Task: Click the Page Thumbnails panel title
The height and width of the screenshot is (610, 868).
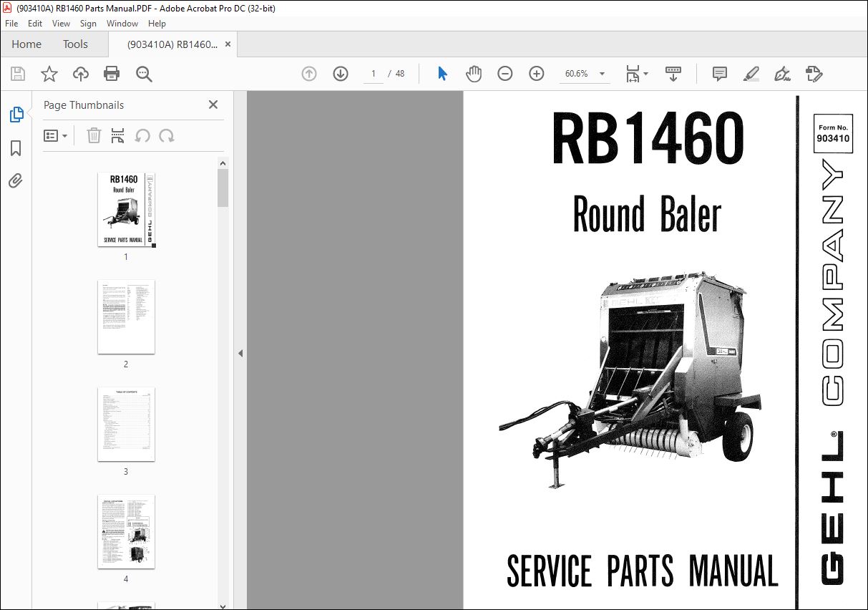Action: click(84, 105)
